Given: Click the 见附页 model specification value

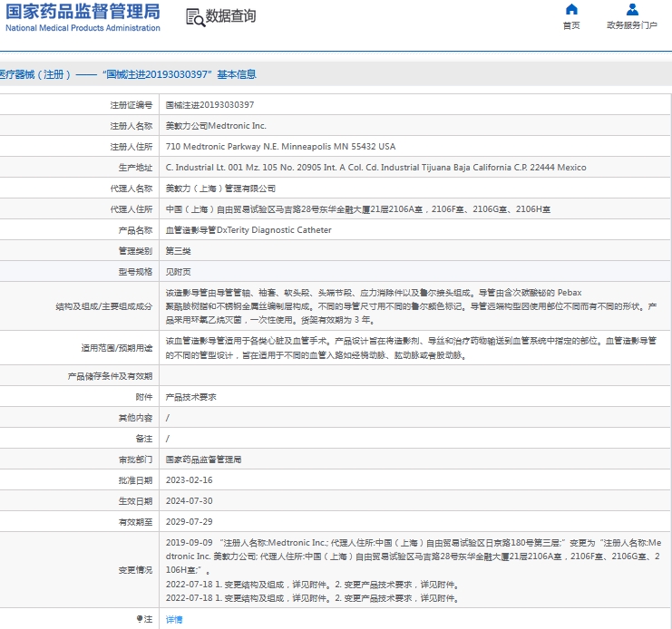Looking at the screenshot, I should pos(179,272).
